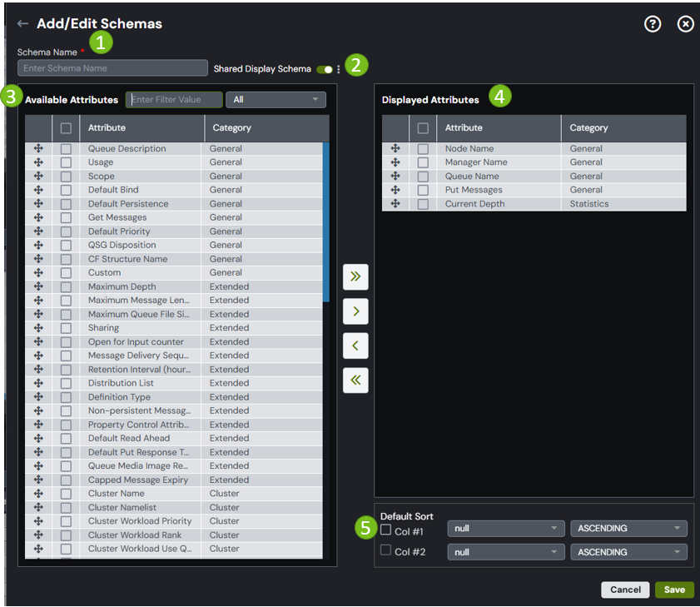Tick the Default Priority checkbox
700x607 pixels.
click(66, 231)
